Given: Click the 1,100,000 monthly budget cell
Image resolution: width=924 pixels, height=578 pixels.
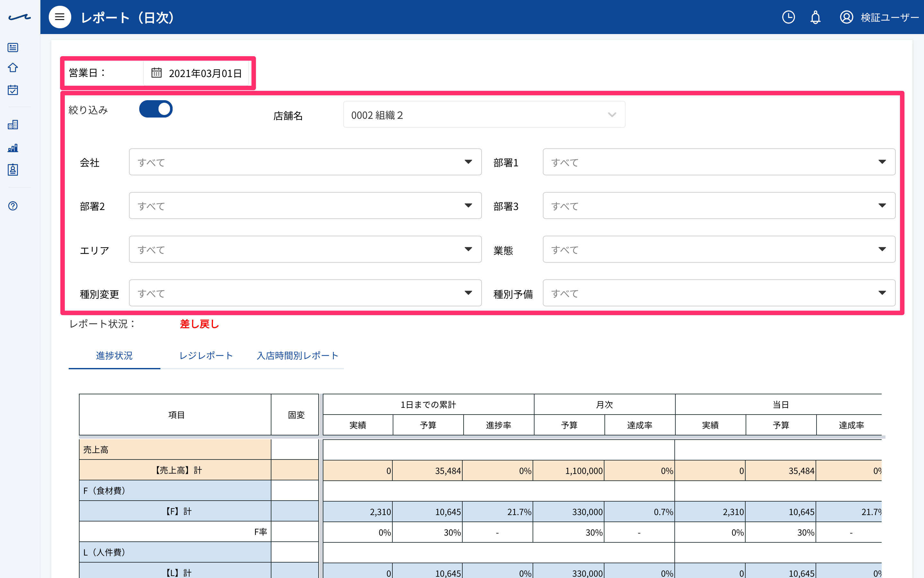Looking at the screenshot, I should (569, 470).
